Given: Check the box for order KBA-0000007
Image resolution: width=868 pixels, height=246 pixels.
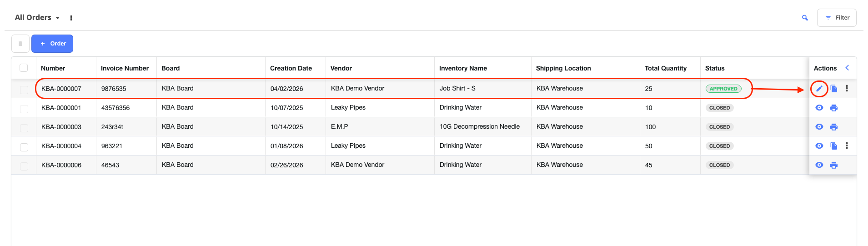Looking at the screenshot, I should click(24, 90).
